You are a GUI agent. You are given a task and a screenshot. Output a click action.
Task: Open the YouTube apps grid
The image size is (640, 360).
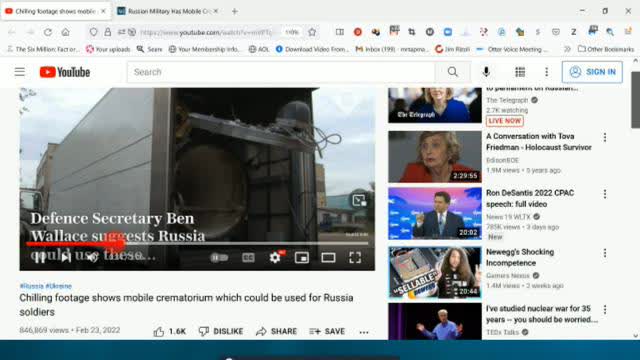tap(520, 72)
